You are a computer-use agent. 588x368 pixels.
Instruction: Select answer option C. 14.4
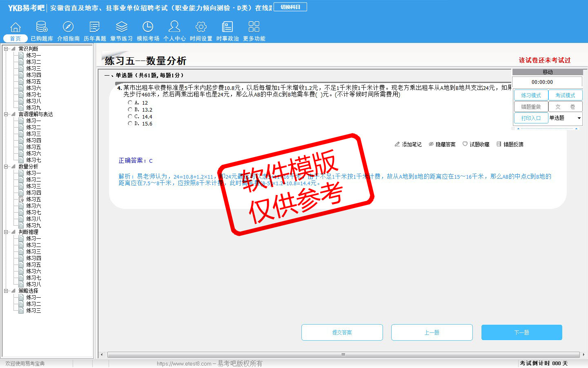coord(130,117)
